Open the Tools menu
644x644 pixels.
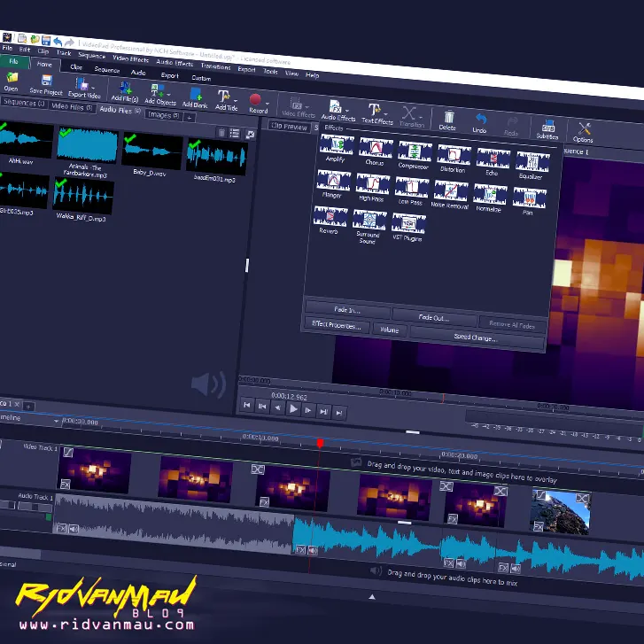[270, 71]
